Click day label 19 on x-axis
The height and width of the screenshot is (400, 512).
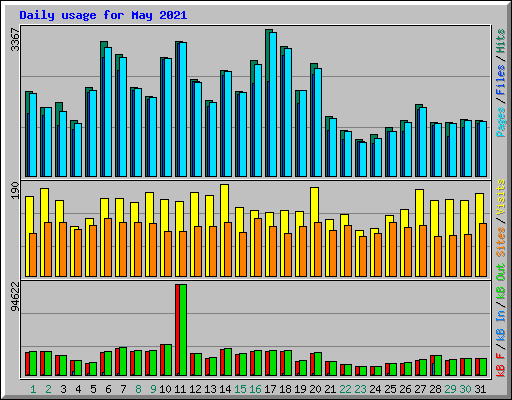[300, 389]
